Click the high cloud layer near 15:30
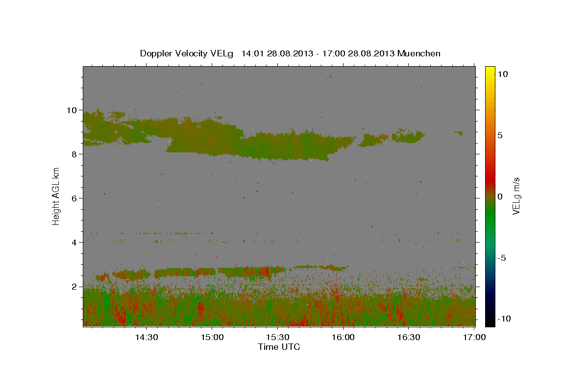588x392 pixels. click(x=278, y=146)
